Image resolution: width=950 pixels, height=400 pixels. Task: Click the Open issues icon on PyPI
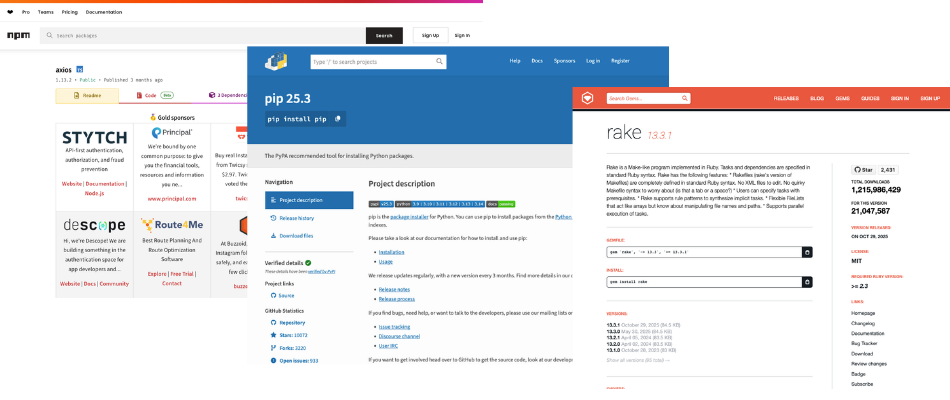[x=273, y=361]
